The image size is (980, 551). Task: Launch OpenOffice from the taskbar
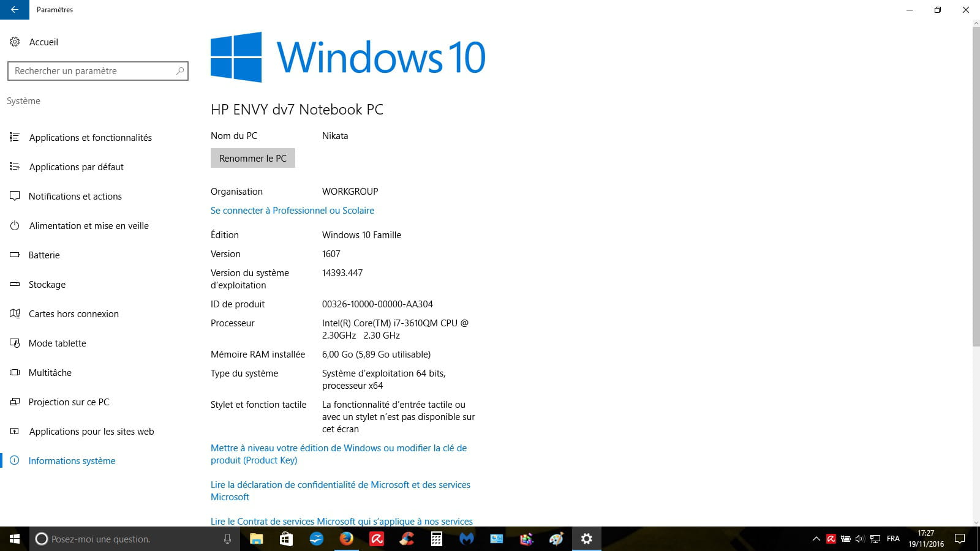pos(316,539)
